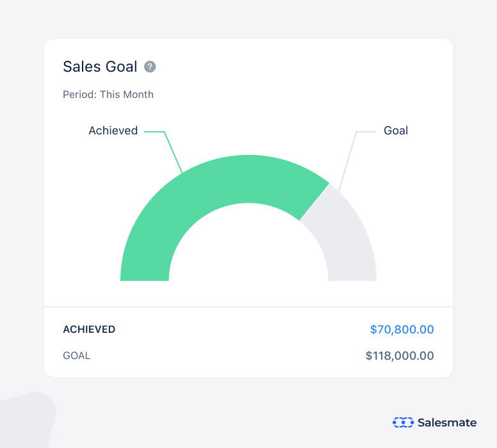Click the GOAL row label
497x448 pixels.
(77, 355)
